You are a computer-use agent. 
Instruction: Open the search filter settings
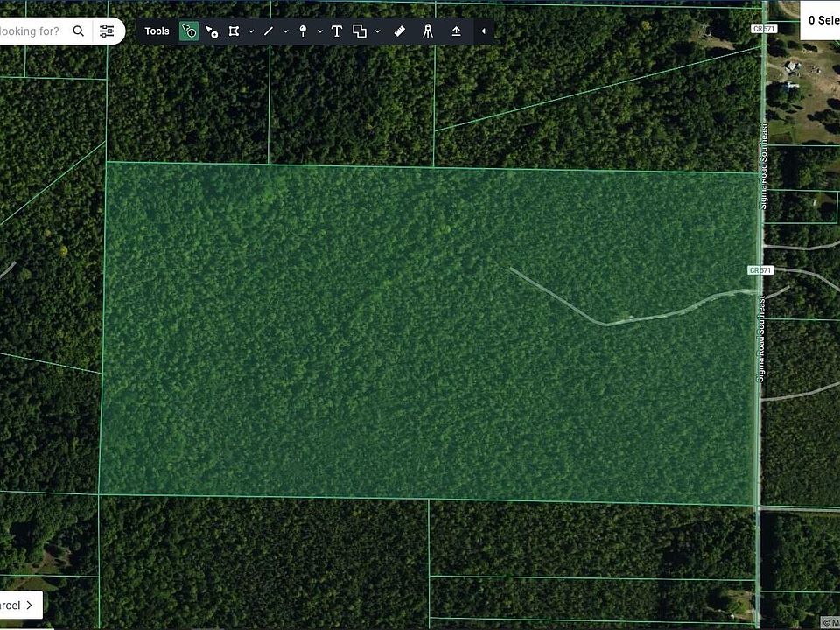point(107,31)
